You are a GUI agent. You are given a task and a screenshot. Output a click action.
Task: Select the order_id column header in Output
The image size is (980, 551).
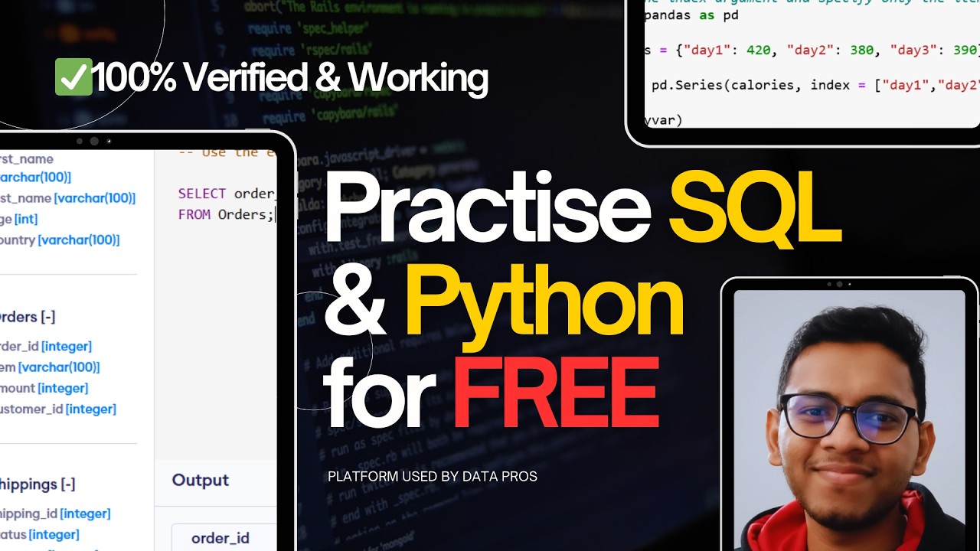(x=220, y=538)
